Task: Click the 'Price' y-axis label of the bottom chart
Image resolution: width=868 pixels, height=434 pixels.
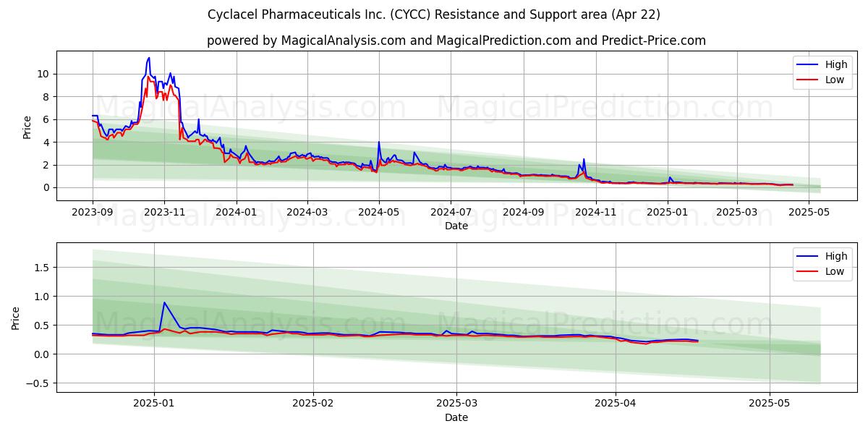Action: [x=16, y=318]
